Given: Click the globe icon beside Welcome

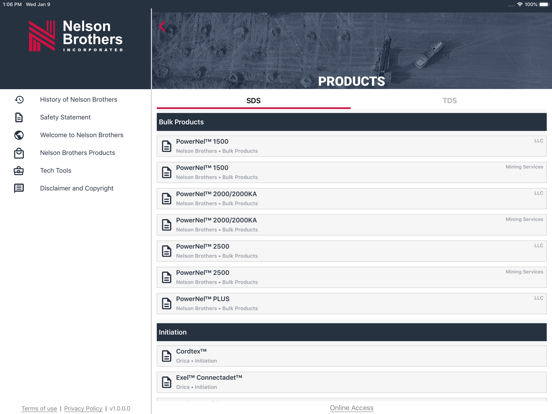Looking at the screenshot, I should click(19, 135).
